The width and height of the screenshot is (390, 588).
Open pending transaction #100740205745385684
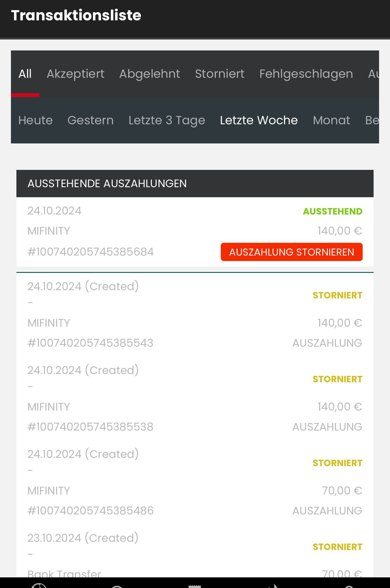91,252
